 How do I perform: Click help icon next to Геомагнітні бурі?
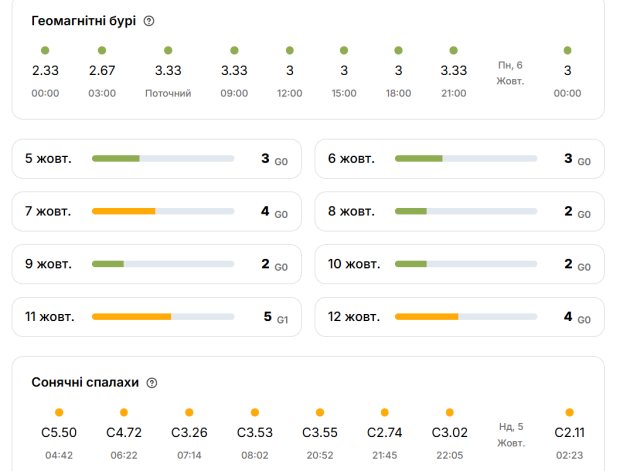(x=149, y=21)
